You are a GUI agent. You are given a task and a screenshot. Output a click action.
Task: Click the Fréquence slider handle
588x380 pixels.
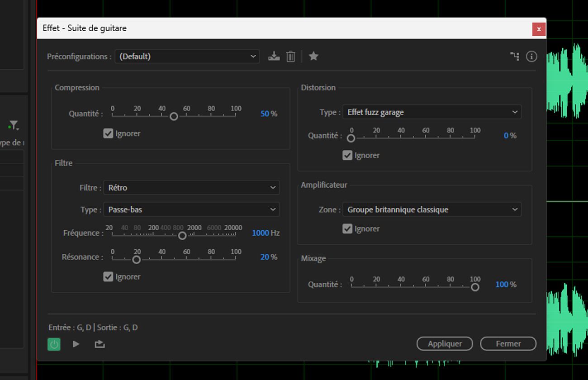click(x=182, y=236)
